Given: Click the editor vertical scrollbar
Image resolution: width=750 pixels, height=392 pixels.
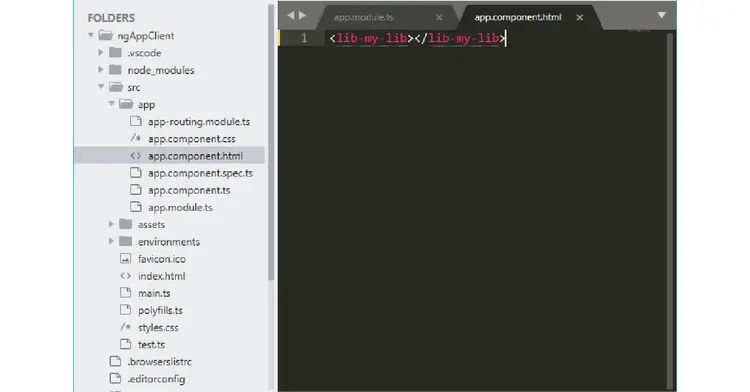Looking at the screenshot, I should pos(670,210).
